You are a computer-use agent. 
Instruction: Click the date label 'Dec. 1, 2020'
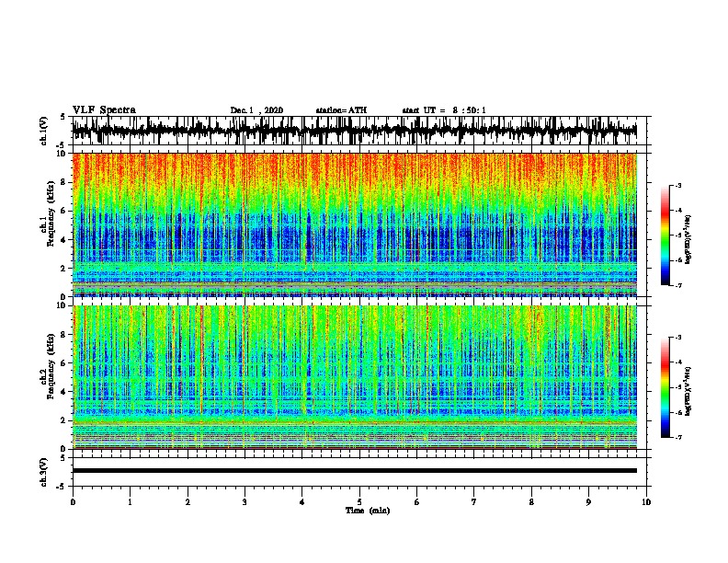coord(256,110)
